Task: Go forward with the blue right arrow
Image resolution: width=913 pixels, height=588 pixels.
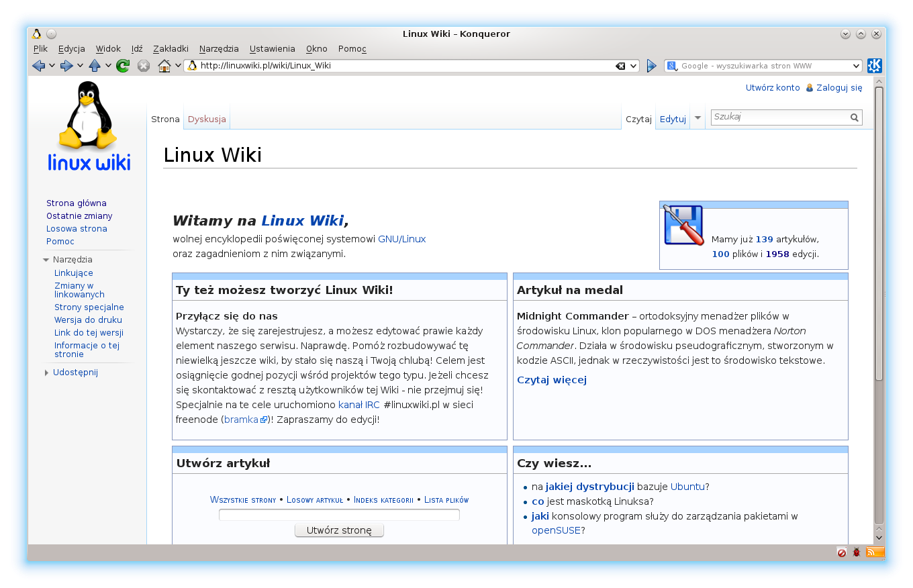Action: [66, 66]
